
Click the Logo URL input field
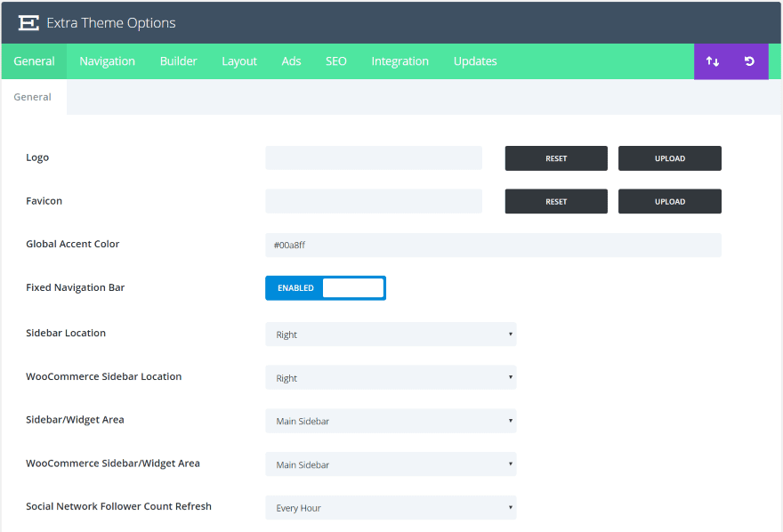click(373, 158)
